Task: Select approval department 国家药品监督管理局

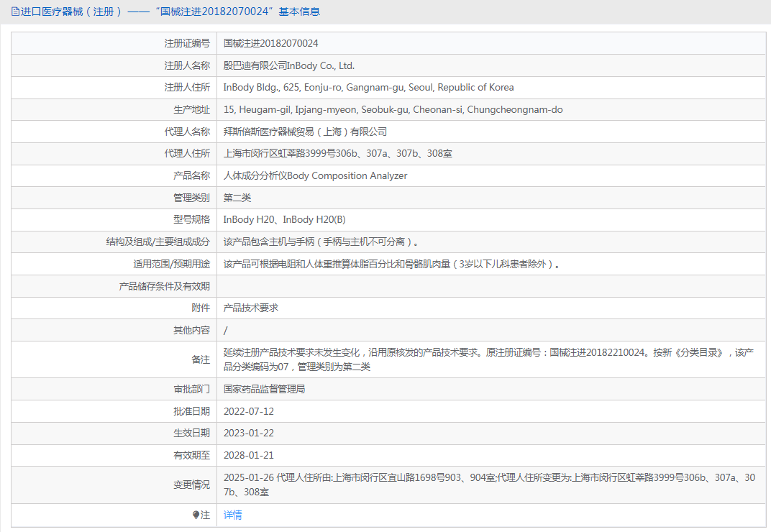Action: (x=264, y=389)
